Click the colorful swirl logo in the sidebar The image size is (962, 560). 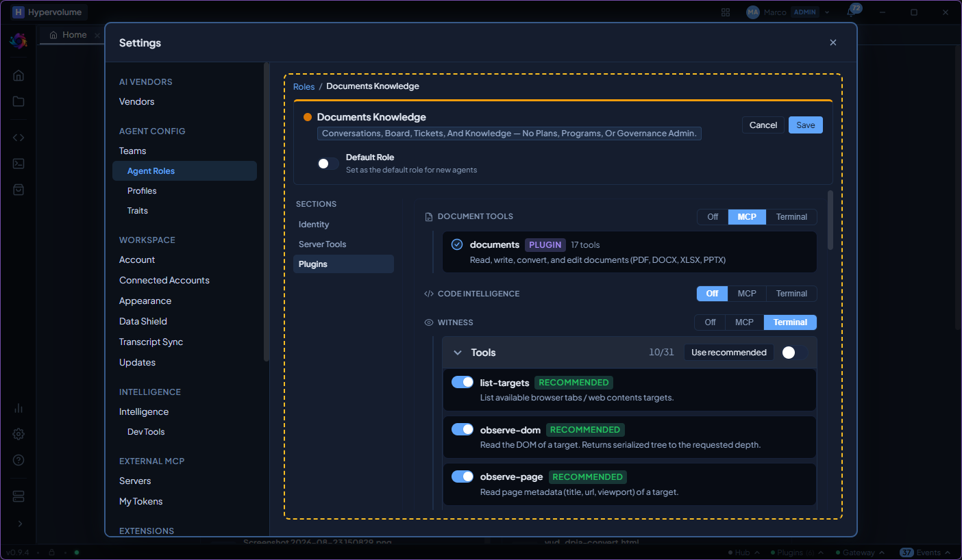(18, 41)
